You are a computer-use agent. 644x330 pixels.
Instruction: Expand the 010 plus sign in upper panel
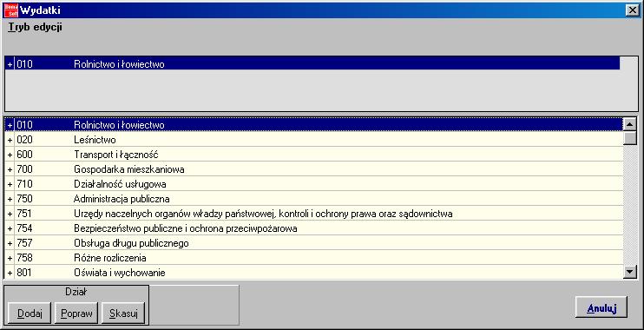point(10,64)
